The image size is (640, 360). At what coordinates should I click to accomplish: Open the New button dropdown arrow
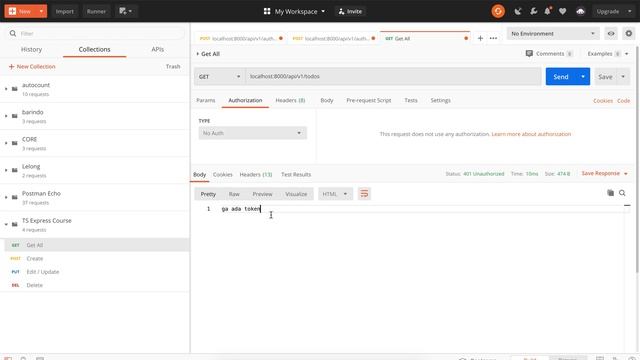41,11
